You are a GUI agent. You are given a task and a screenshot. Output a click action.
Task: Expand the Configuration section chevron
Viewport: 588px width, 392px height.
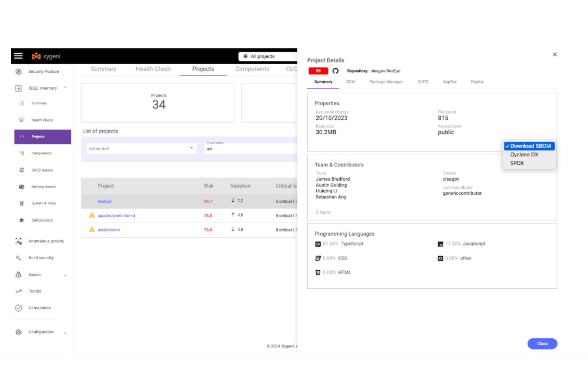(65, 333)
